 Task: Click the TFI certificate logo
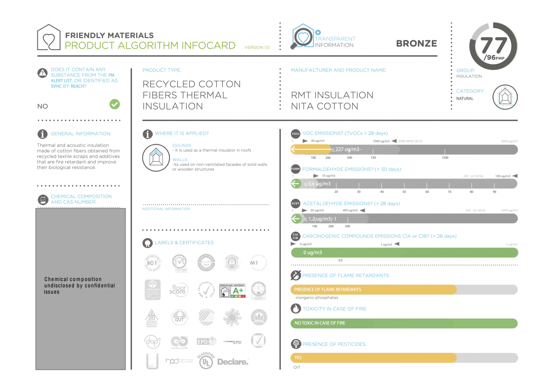pyautogui.click(x=152, y=361)
